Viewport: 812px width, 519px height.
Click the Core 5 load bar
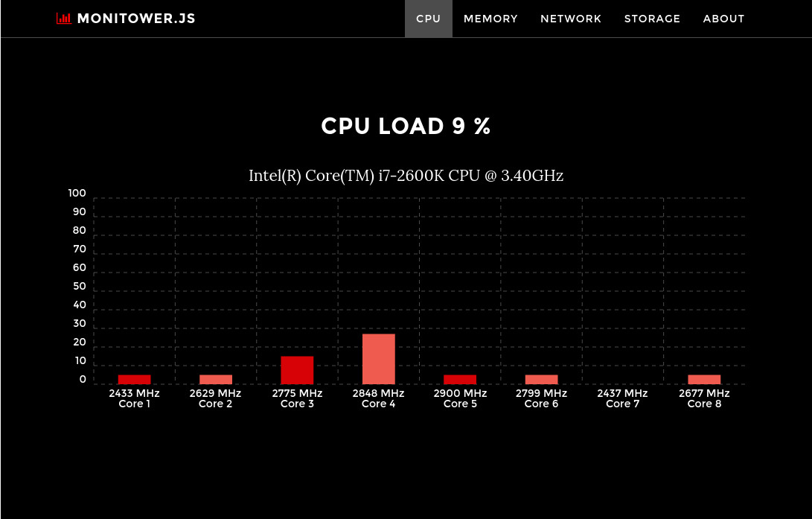(x=460, y=380)
